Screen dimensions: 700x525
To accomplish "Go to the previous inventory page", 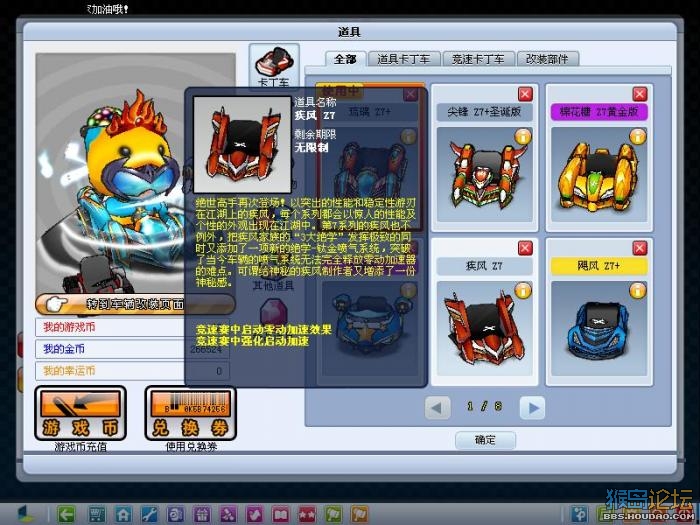I will click(x=437, y=408).
